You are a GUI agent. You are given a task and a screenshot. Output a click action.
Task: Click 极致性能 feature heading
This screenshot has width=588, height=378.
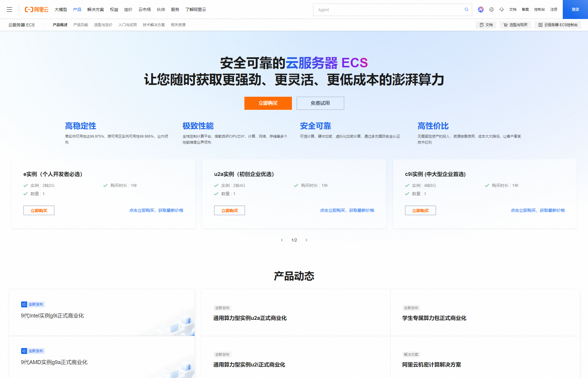tap(198, 126)
